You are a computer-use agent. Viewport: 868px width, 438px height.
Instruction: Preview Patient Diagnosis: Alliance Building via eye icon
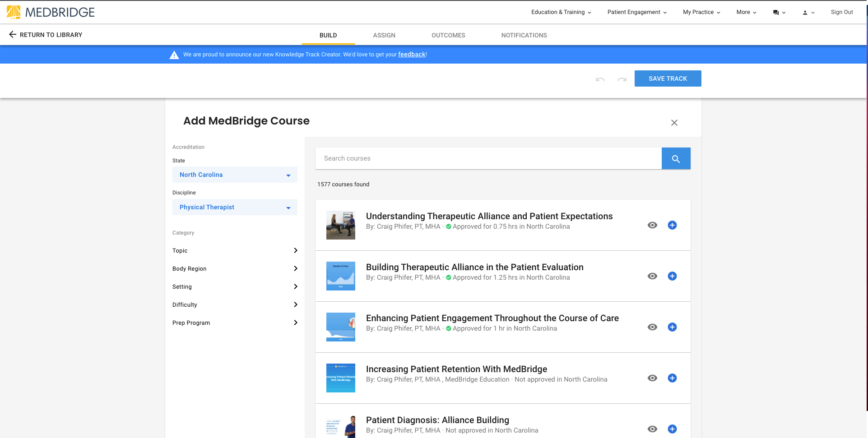click(652, 429)
